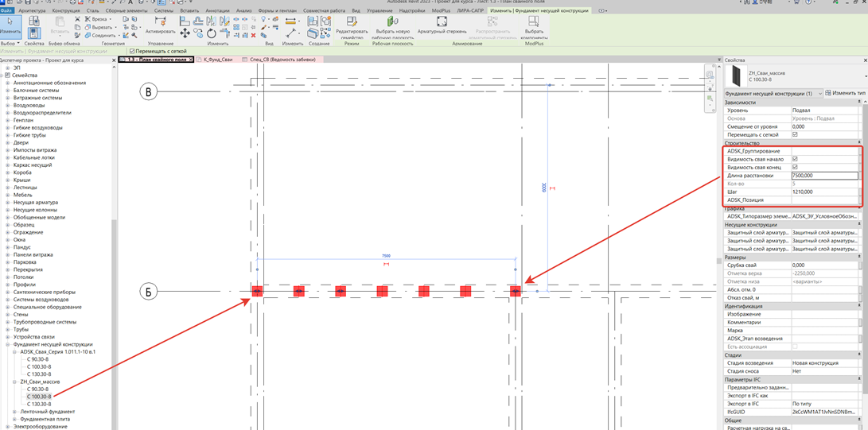Click the Вырезать geometry icon

[x=88, y=26]
